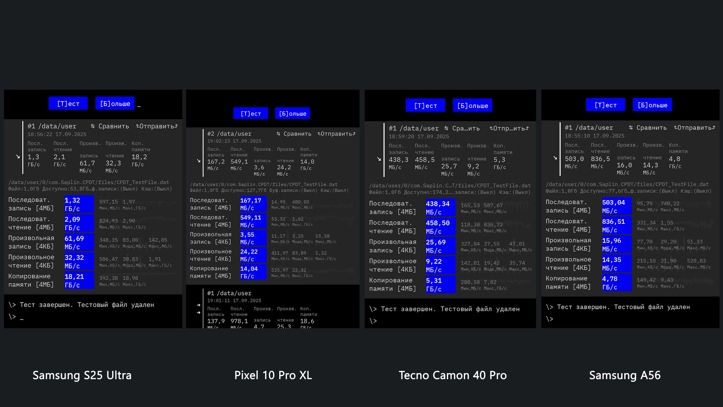Tap the [Б]ольше button in Tecno Camon 40 Pro panel
This screenshot has width=723, height=407.
pyautogui.click(x=472, y=106)
